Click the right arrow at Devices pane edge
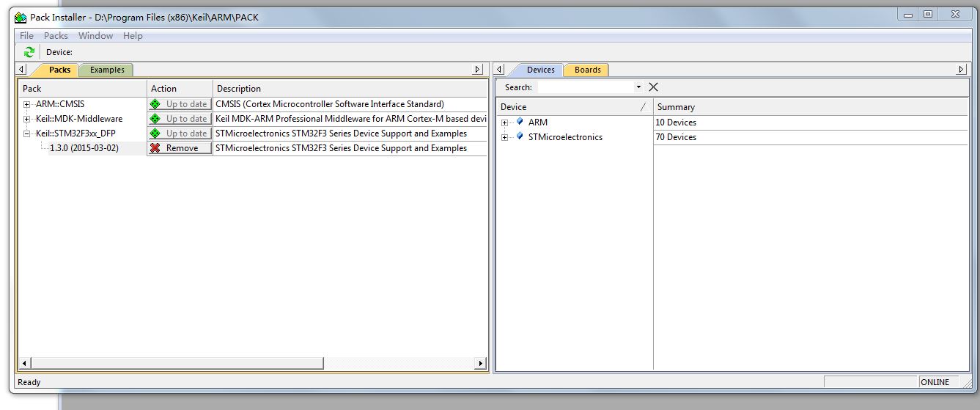This screenshot has height=410, width=980. 962,70
